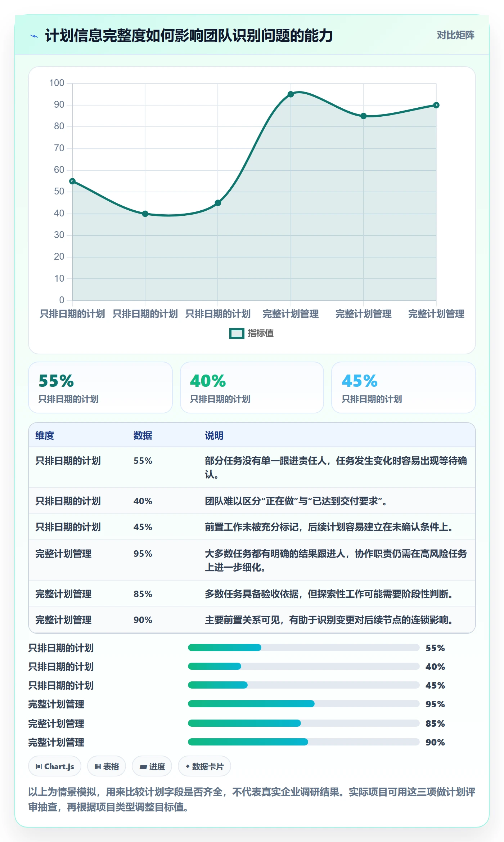Click the description starting 主要前置关系可见

(329, 620)
